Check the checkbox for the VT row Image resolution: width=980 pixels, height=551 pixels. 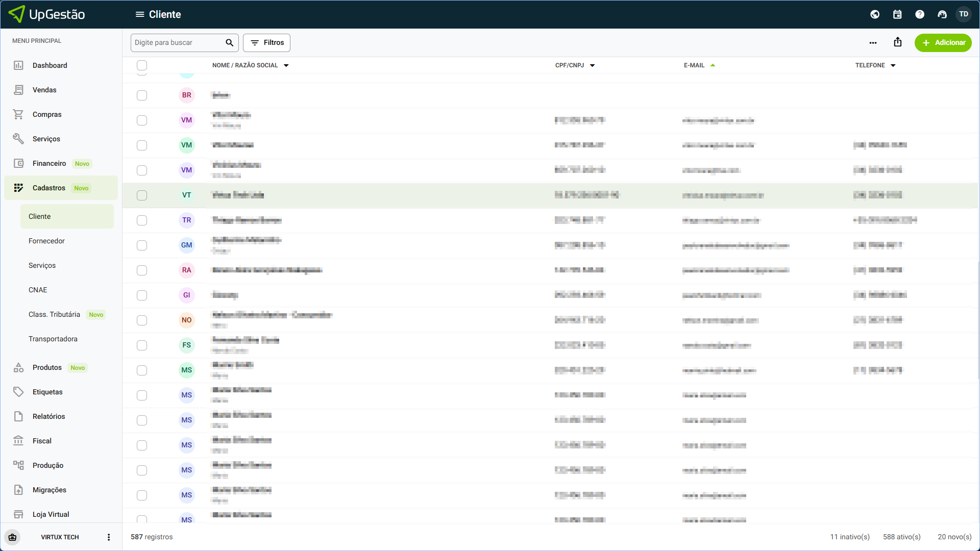[142, 195]
